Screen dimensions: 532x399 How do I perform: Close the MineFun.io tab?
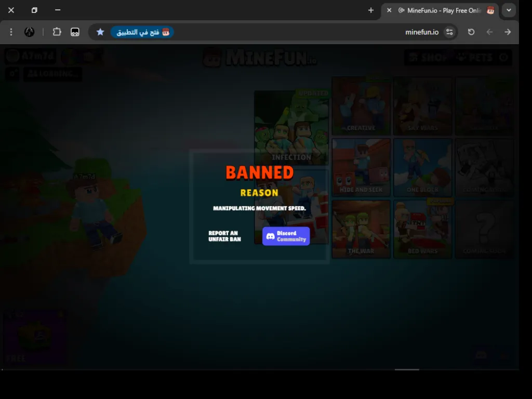(x=389, y=10)
